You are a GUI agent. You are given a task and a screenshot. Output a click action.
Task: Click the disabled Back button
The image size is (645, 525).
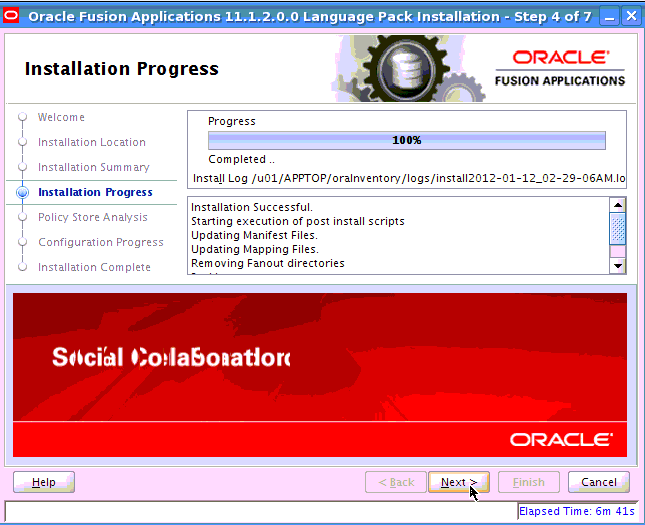(x=396, y=482)
